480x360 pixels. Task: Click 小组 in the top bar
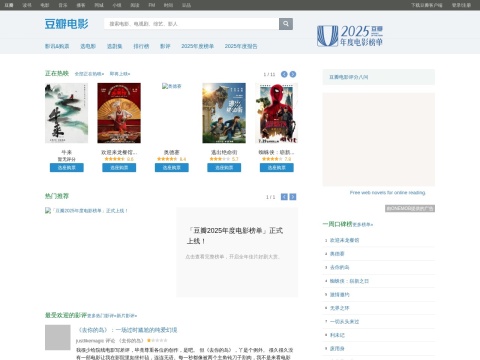click(117, 5)
